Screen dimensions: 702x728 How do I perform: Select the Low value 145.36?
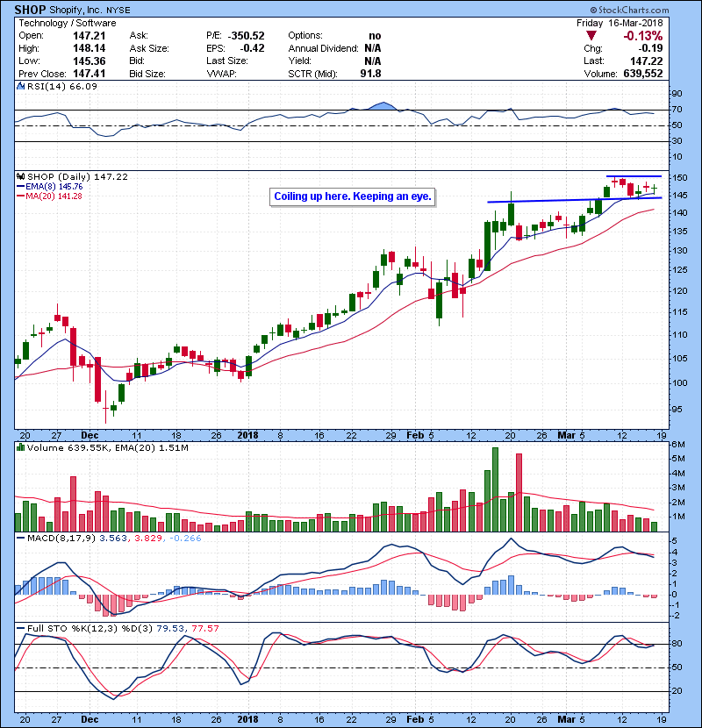[x=90, y=61]
